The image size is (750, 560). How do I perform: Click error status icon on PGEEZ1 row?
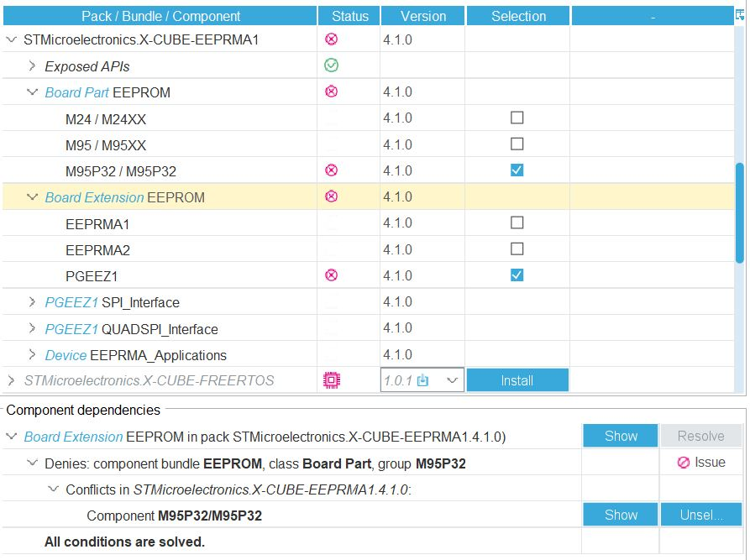coord(331,275)
